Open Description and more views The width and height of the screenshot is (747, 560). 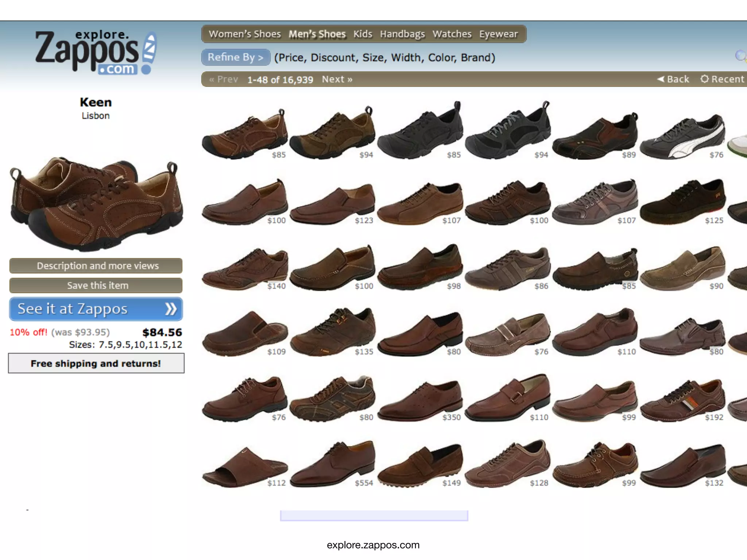[96, 266]
